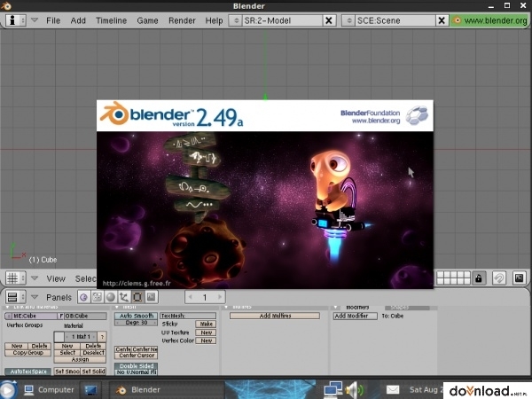Toggle the Double Sided button
532x399 pixels.
[136, 366]
